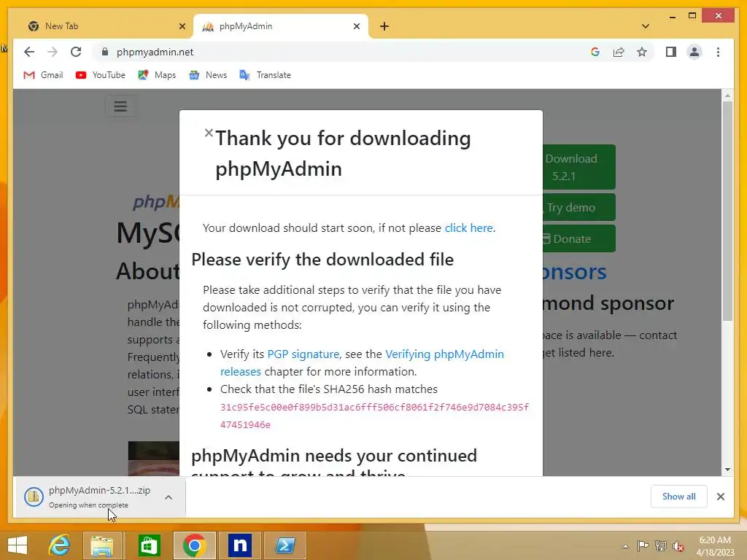Viewport: 747px width, 560px height.
Task: Click the Show all downloads button
Action: coord(679,497)
